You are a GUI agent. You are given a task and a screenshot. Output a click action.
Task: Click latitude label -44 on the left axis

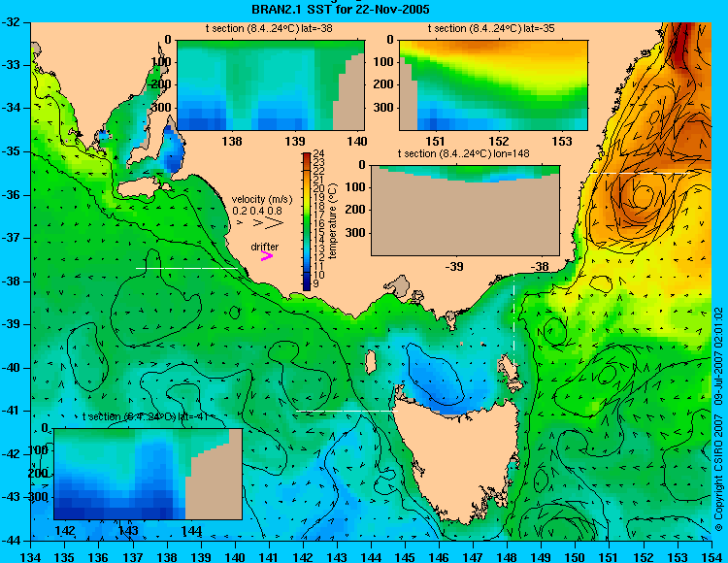pos(11,541)
